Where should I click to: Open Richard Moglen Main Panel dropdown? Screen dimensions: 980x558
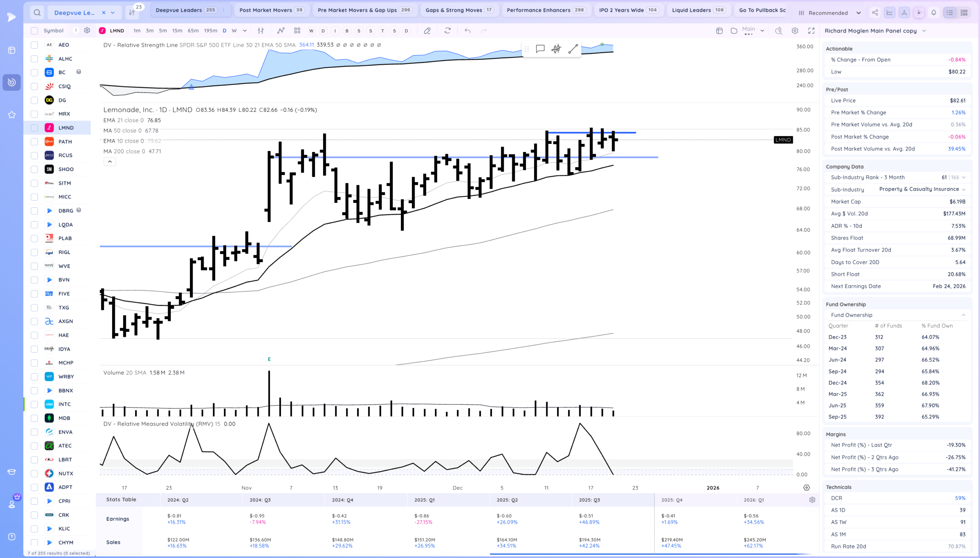(924, 31)
